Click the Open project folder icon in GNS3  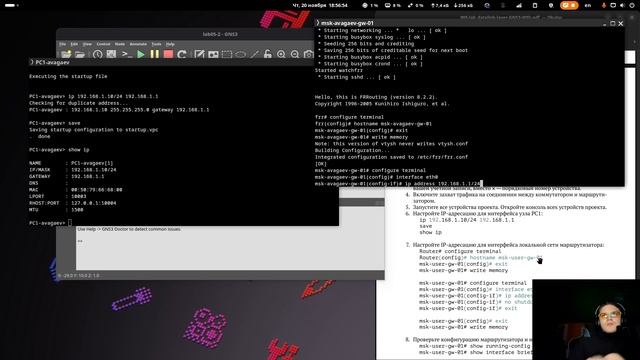coord(80,54)
